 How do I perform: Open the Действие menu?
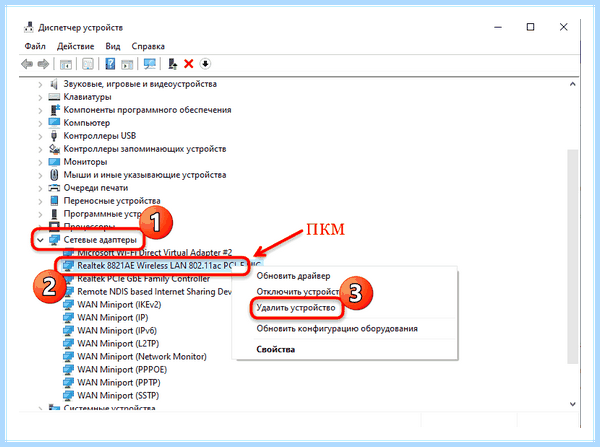click(75, 46)
